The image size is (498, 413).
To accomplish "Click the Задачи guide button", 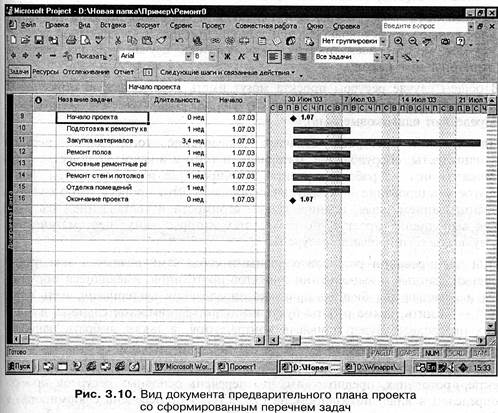I will tap(19, 71).
